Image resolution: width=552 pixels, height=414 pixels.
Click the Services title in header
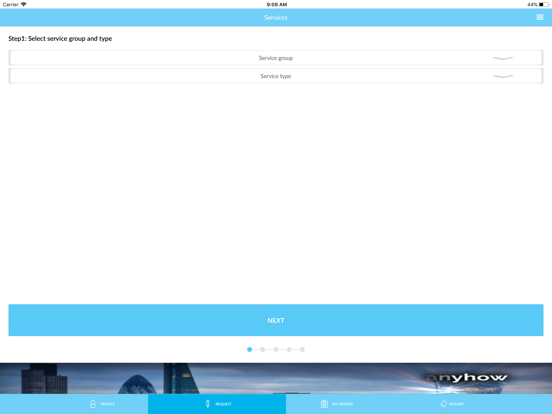[x=276, y=17]
